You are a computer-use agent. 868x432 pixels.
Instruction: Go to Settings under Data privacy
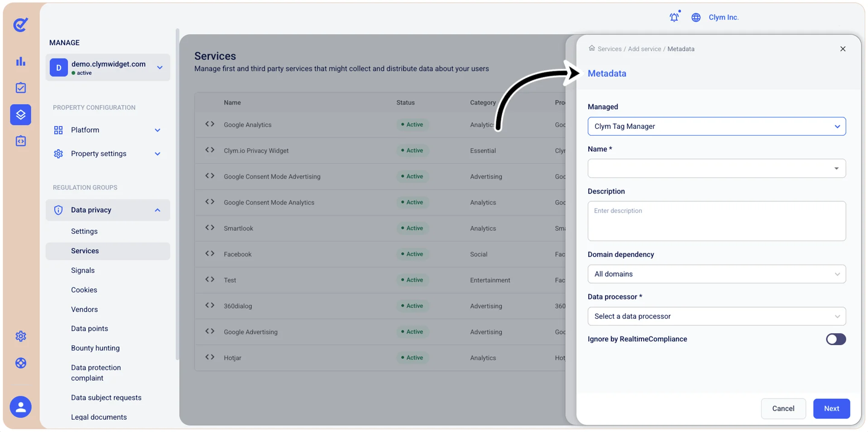pos(84,231)
